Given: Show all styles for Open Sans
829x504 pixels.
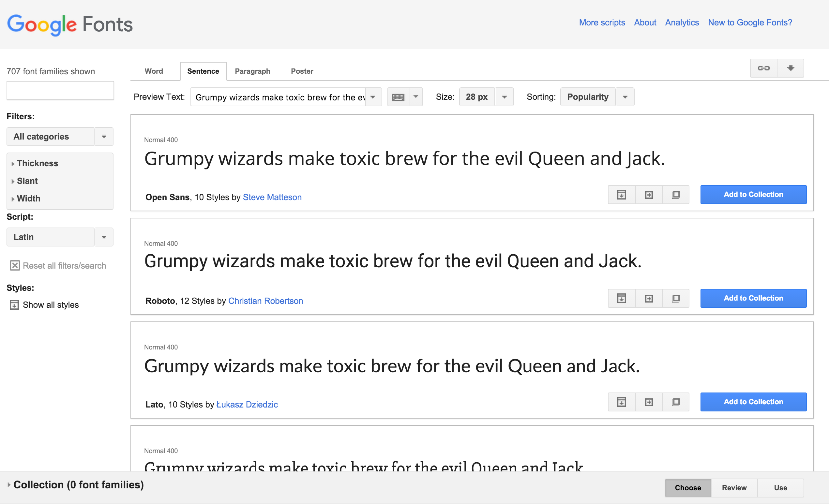Looking at the screenshot, I should click(621, 195).
